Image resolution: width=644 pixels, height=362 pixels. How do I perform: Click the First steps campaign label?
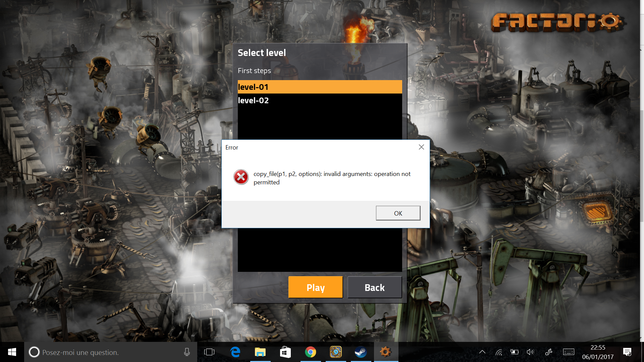254,71
